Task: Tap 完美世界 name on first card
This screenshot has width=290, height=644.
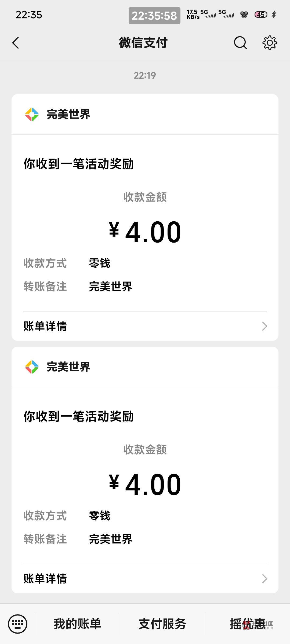Action: pos(68,115)
